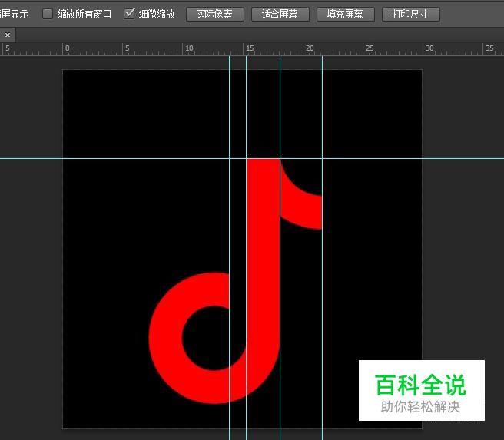Click the 填充屏幕 button
The width and height of the screenshot is (504, 440).
(x=345, y=14)
